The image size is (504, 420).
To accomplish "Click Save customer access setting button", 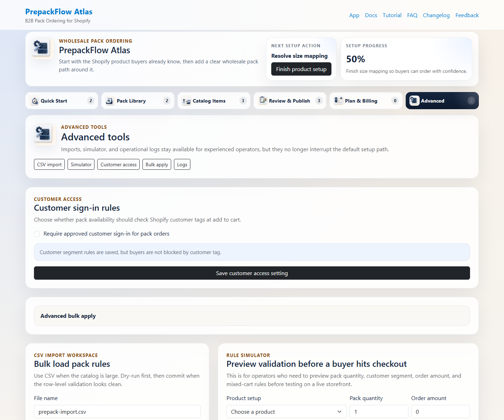I will coord(252,273).
